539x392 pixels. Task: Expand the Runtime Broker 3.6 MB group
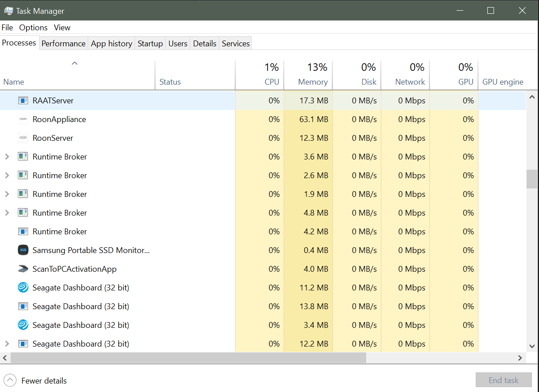click(7, 157)
